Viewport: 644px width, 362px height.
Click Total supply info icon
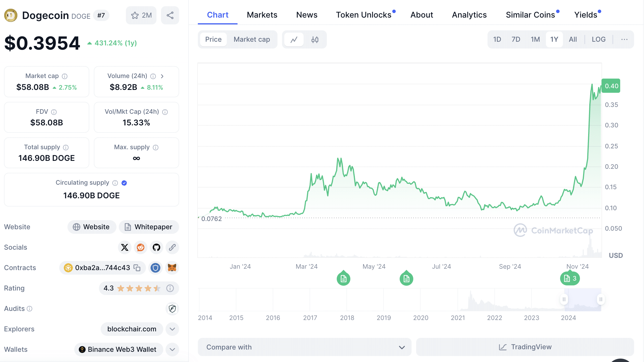click(66, 147)
